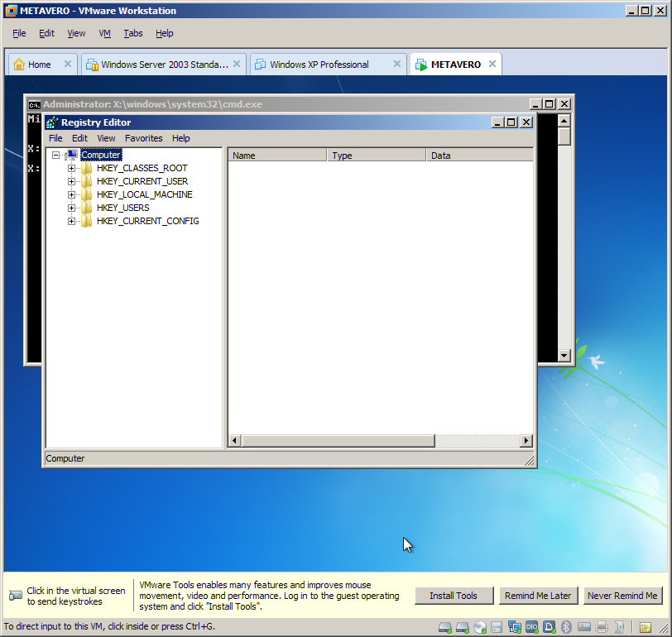Click the sound card status icon
Viewport: 672px width, 637px height.
(619, 627)
